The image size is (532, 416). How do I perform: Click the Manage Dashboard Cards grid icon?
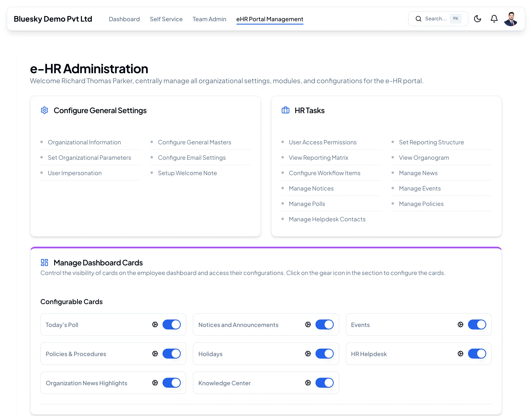(44, 263)
